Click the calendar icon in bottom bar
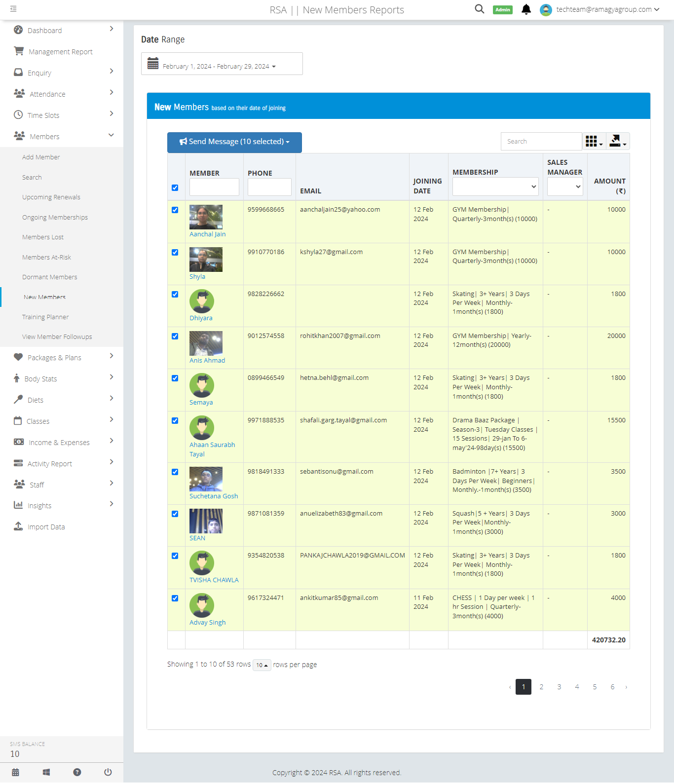This screenshot has width=674, height=784. coord(15,772)
